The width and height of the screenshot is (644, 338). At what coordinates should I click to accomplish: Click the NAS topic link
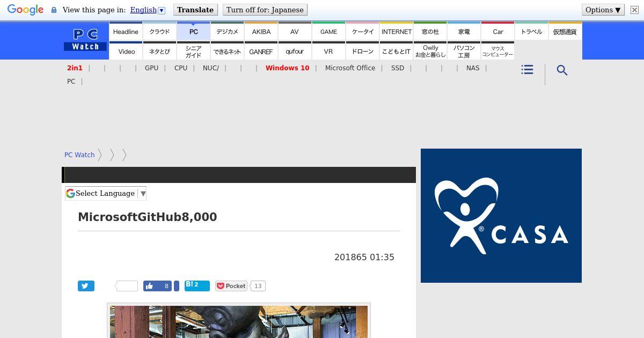point(473,68)
